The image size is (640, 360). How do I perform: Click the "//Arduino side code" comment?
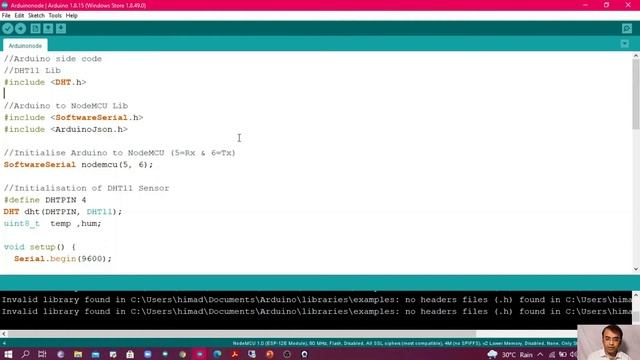pyautogui.click(x=53, y=59)
